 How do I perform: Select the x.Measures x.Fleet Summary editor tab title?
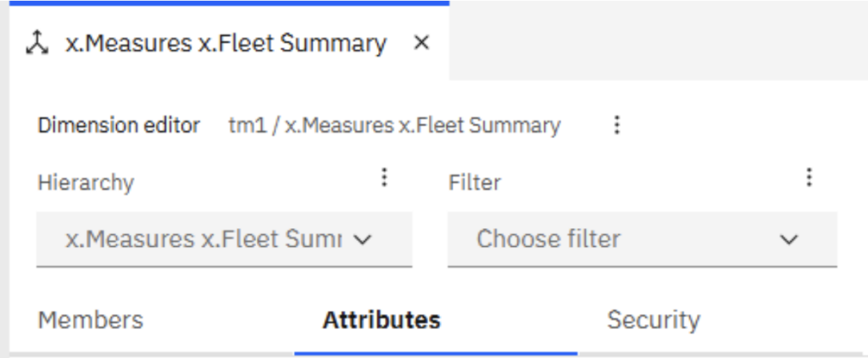pos(225,43)
